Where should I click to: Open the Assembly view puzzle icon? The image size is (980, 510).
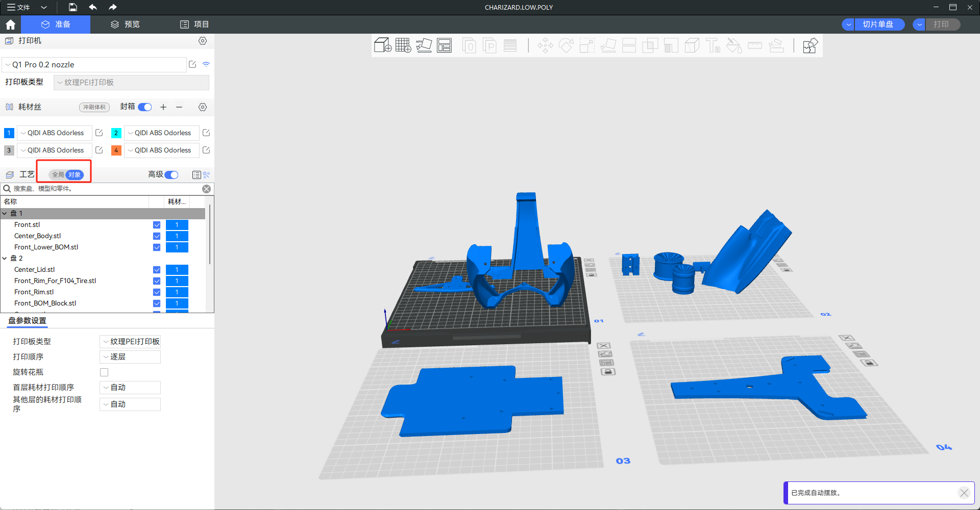click(810, 45)
